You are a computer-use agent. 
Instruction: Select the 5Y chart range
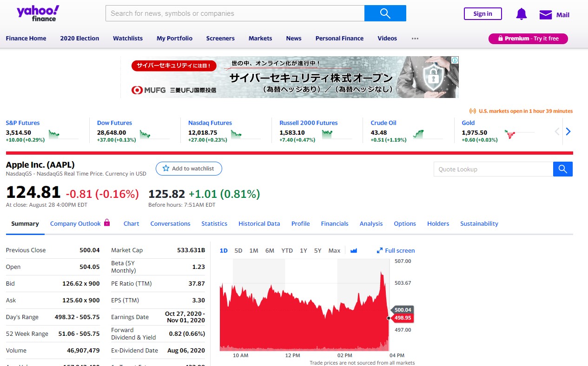318,250
